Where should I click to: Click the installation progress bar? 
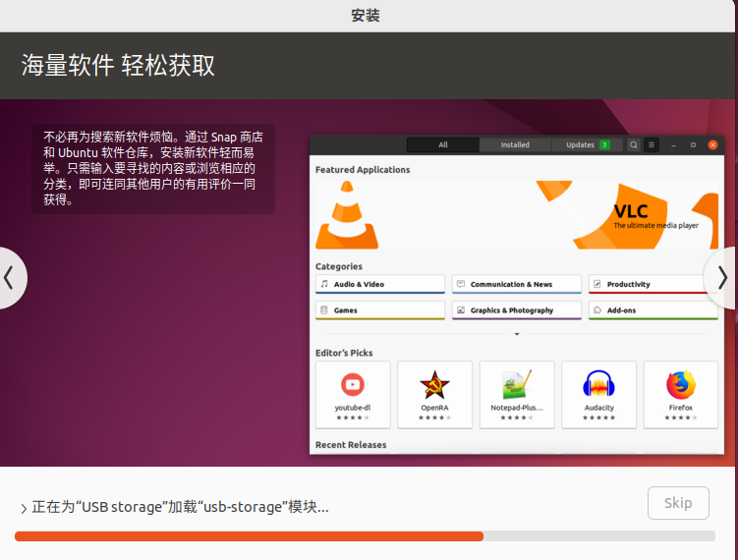pos(365,536)
